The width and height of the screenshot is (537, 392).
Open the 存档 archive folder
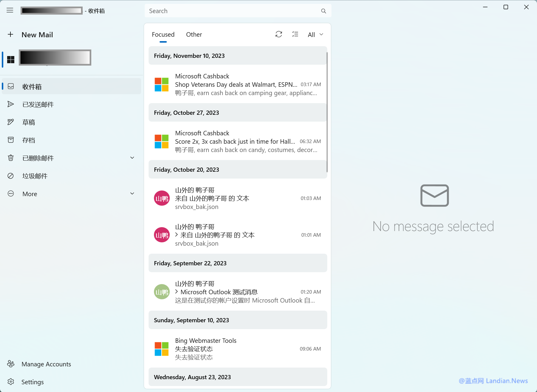click(29, 140)
